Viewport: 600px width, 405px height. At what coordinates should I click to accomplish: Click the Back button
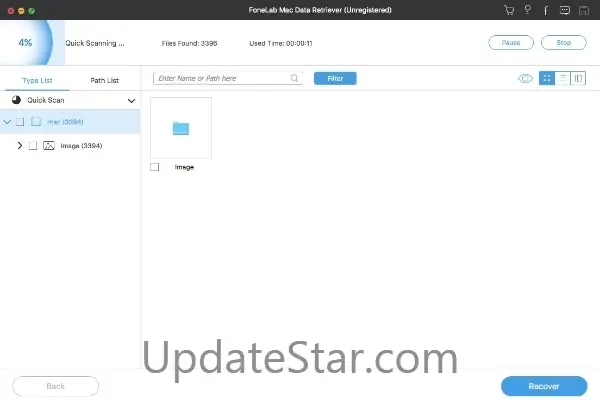55,386
